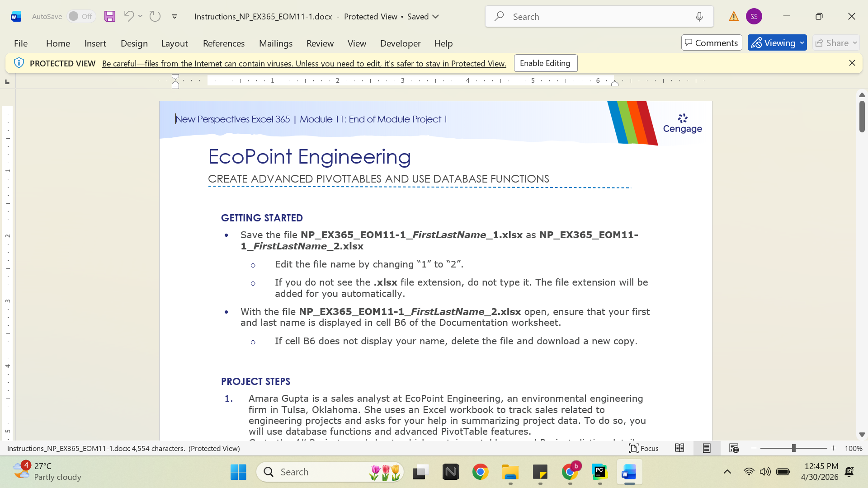This screenshot has height=488, width=868.
Task: Open the File menu
Action: pyautogui.click(x=21, y=43)
